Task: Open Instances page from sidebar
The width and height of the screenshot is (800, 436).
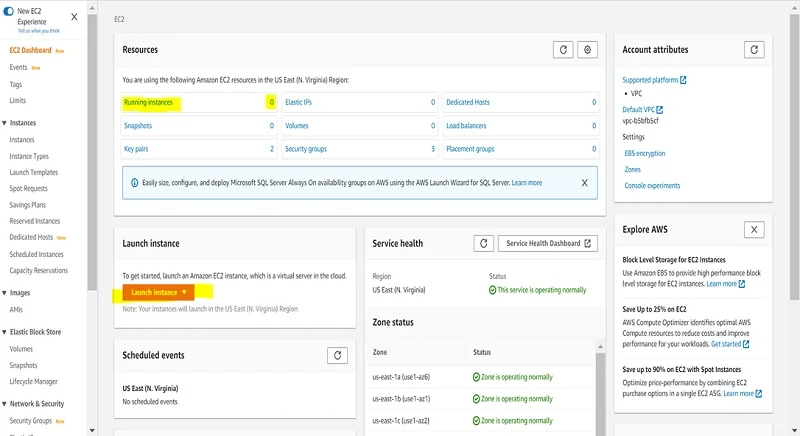Action: click(22, 140)
